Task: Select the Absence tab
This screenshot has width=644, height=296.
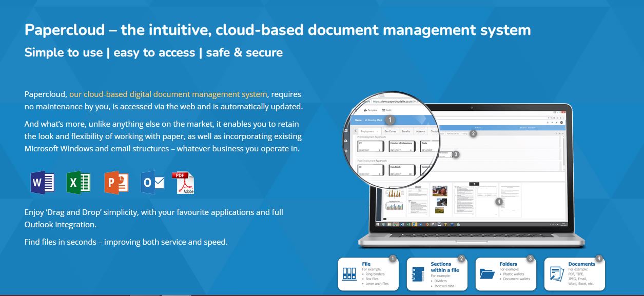Action: 420,131
